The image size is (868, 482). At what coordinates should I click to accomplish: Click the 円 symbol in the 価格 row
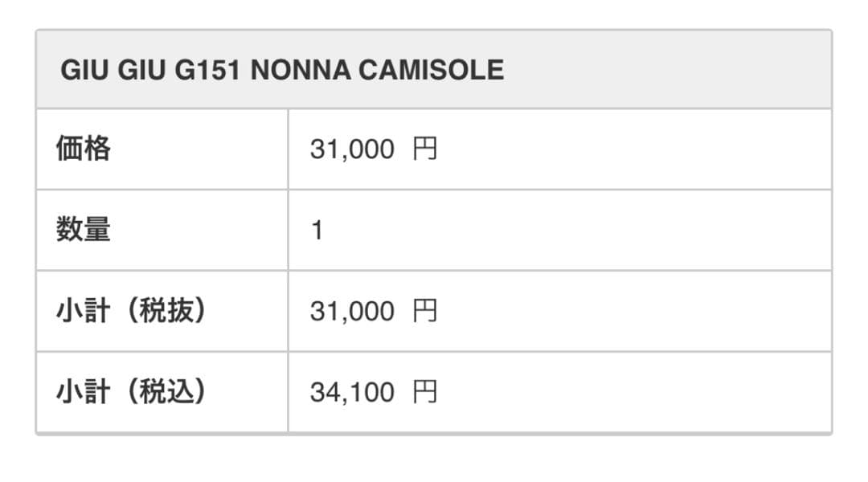coord(425,150)
